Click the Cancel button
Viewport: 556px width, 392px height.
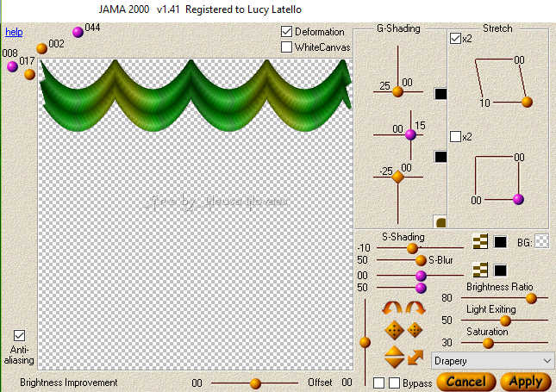(x=466, y=382)
